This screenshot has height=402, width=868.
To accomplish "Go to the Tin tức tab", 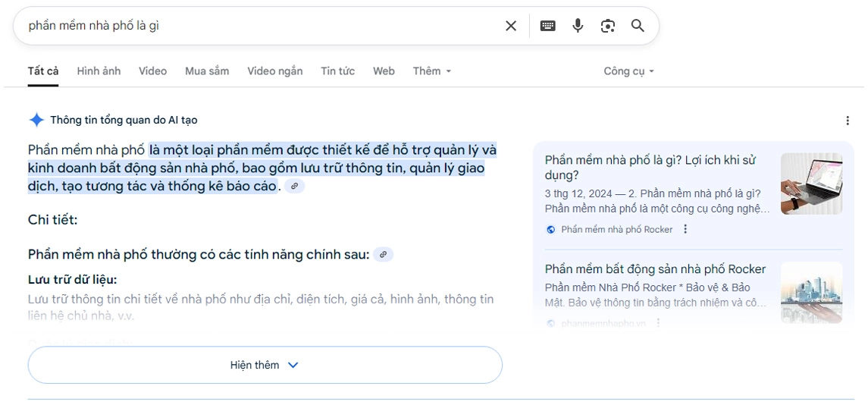I will point(337,71).
